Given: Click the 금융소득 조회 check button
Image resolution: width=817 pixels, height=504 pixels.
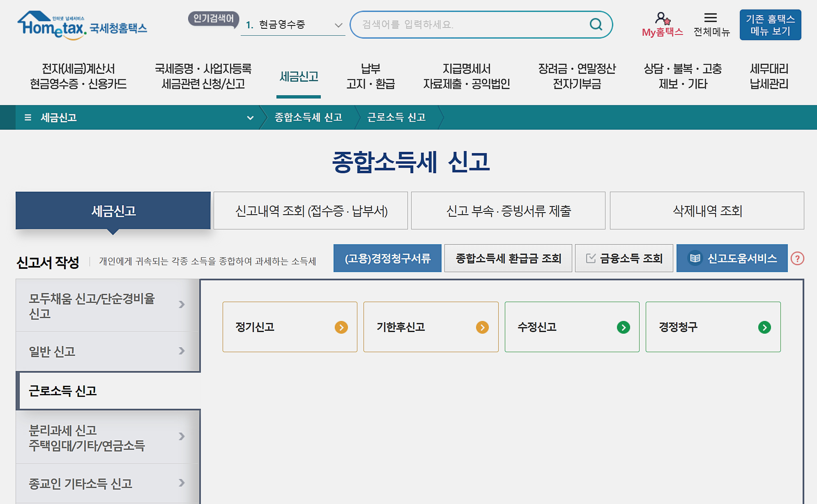Looking at the screenshot, I should [x=624, y=259].
